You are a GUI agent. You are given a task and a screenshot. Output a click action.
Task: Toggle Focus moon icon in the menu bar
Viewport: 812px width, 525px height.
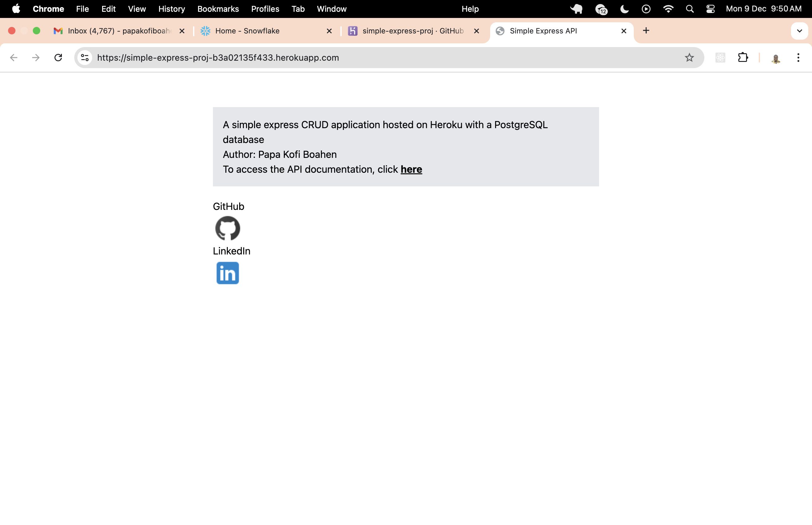[624, 9]
